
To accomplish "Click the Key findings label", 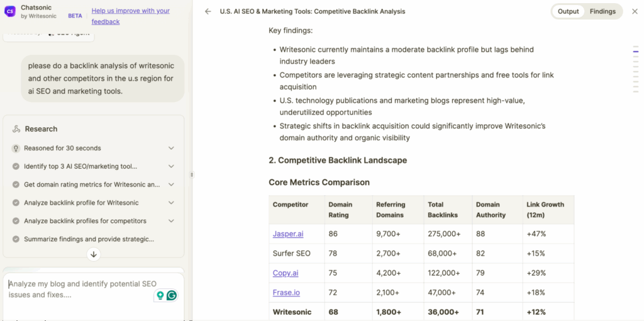I will (x=291, y=30).
